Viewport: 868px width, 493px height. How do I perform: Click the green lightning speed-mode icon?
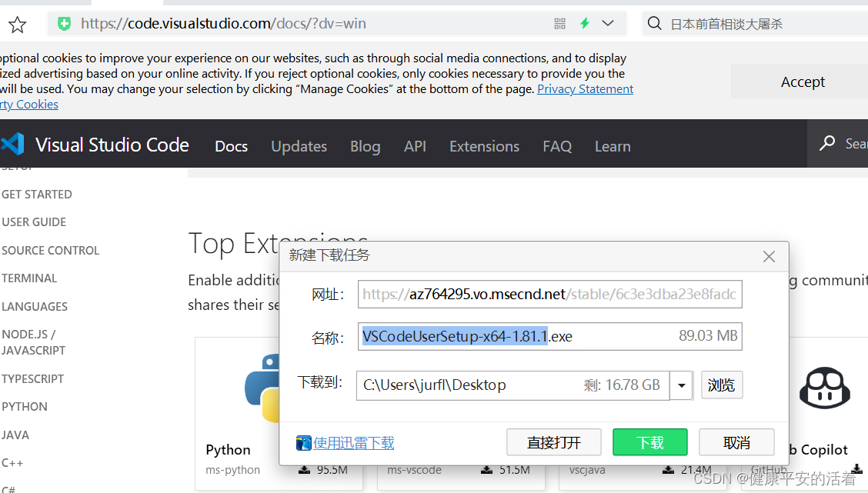pos(585,23)
